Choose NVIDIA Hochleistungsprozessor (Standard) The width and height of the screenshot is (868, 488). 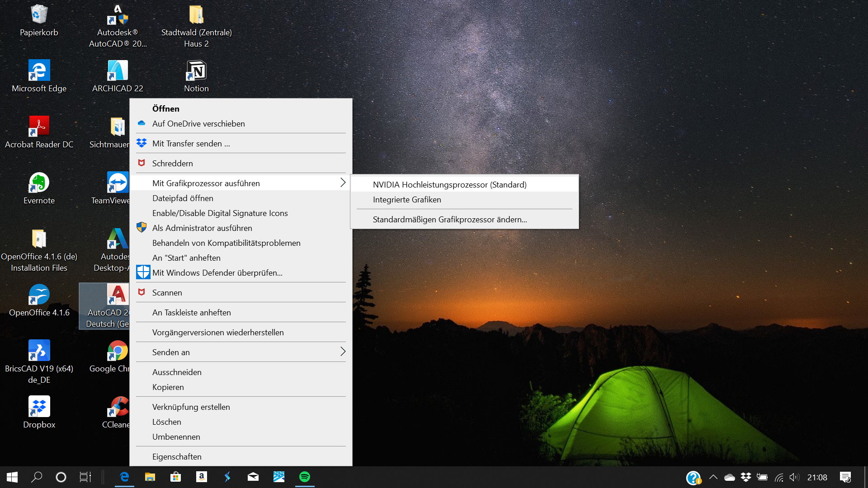click(449, 184)
